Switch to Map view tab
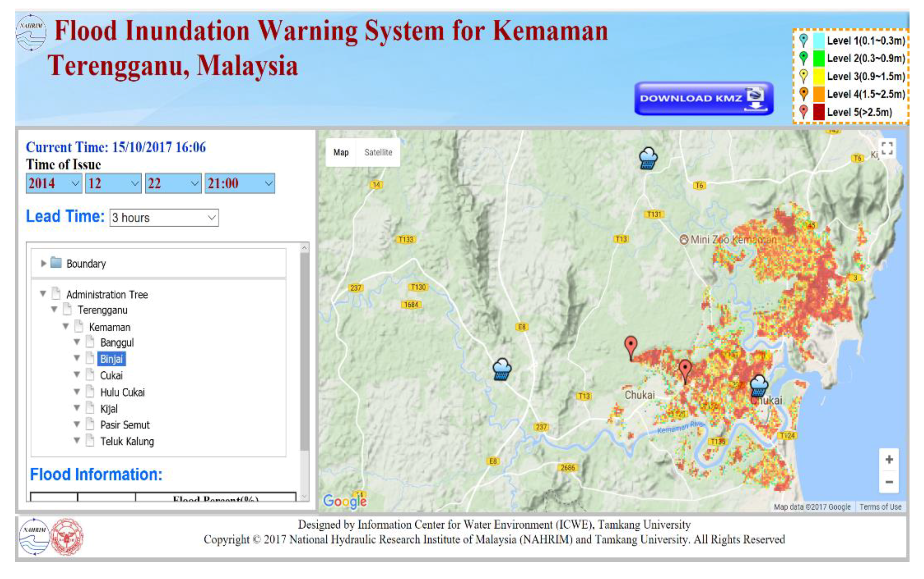Viewport: 924px width, 579px height. point(341,152)
